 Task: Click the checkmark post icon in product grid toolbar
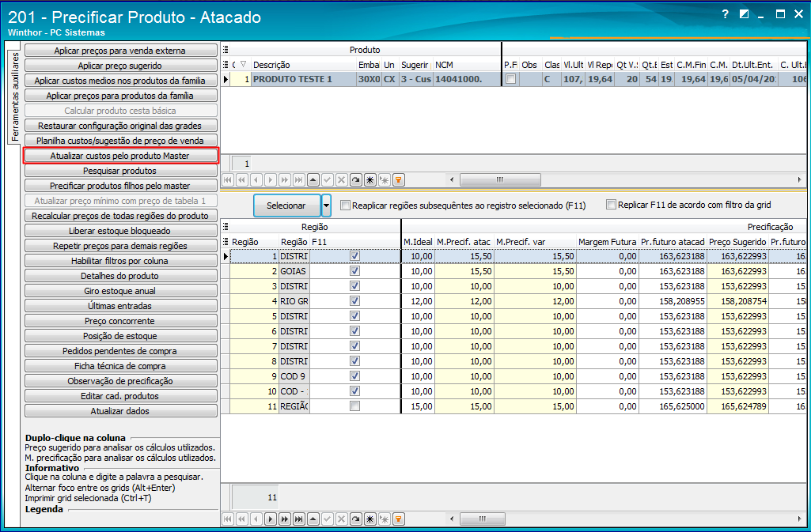click(x=327, y=179)
